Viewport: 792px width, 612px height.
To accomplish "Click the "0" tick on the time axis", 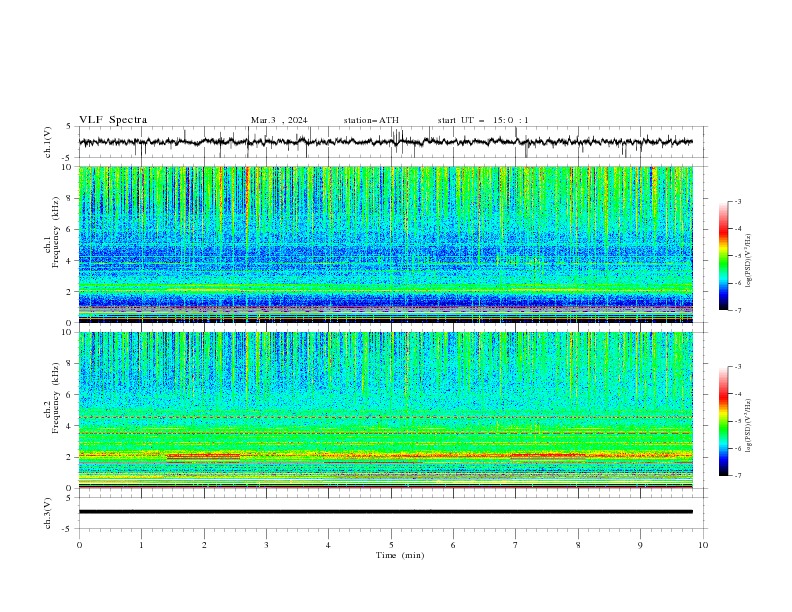I will [79, 545].
